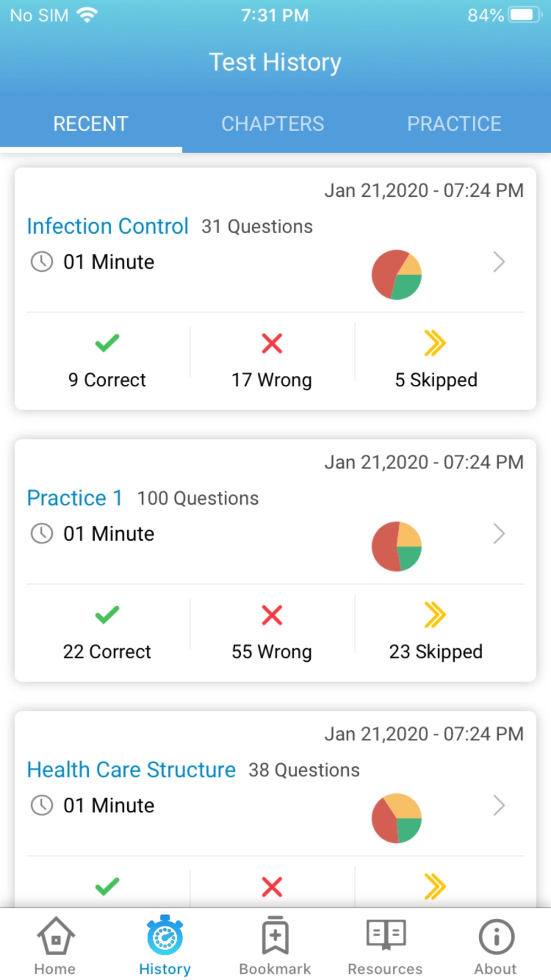
Task: Tap the History stopwatch icon
Action: click(x=165, y=935)
